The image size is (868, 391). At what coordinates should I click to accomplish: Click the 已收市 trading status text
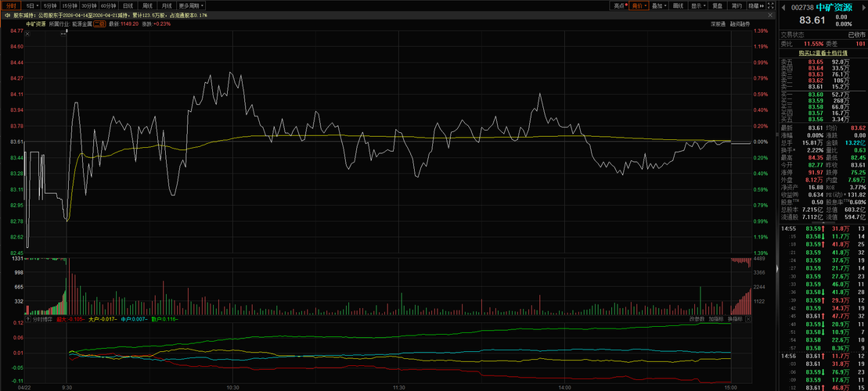click(x=858, y=34)
